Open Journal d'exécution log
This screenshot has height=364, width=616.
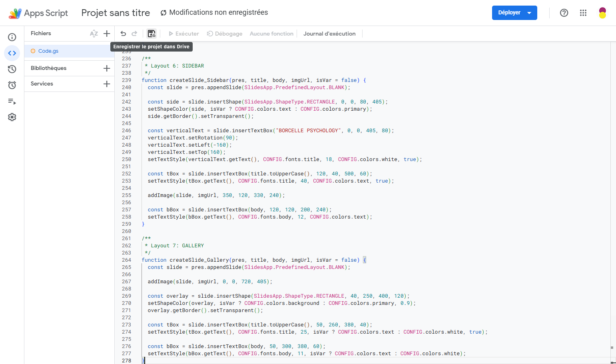pos(329,34)
